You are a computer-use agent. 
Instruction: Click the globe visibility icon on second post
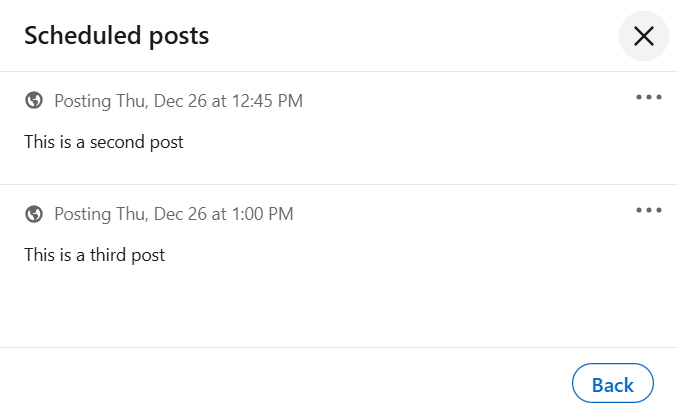(x=34, y=100)
